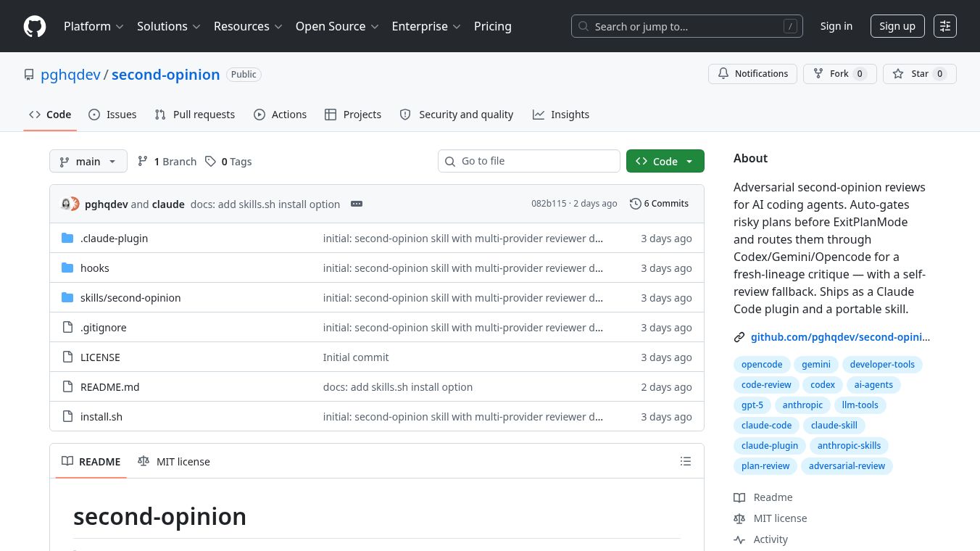Open the main branch selector dropdown
980x551 pixels.
click(88, 161)
